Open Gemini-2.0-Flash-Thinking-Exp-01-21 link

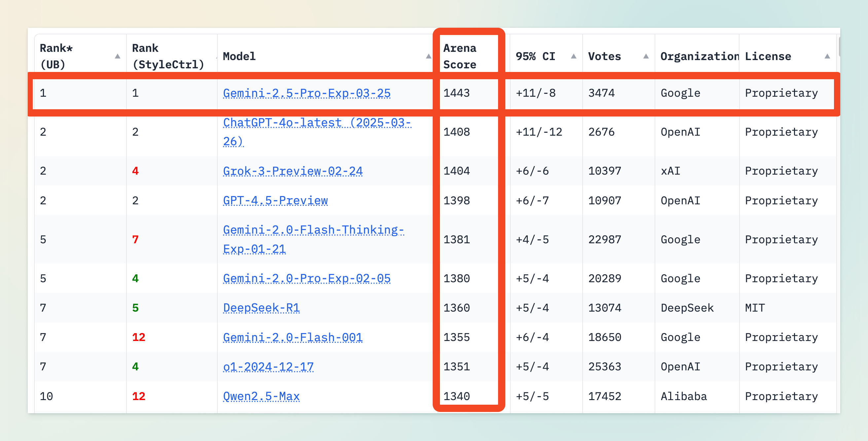click(313, 230)
